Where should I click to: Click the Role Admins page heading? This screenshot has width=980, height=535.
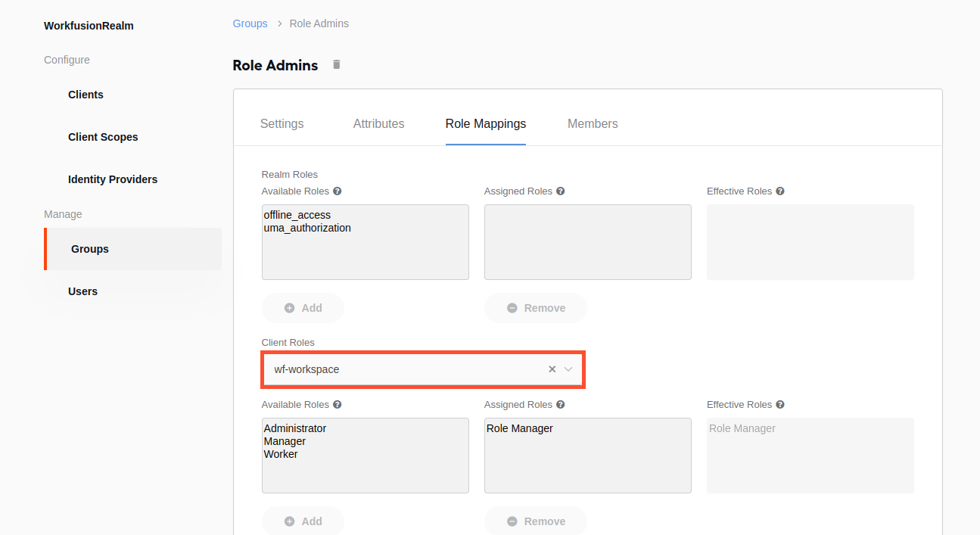[275, 65]
